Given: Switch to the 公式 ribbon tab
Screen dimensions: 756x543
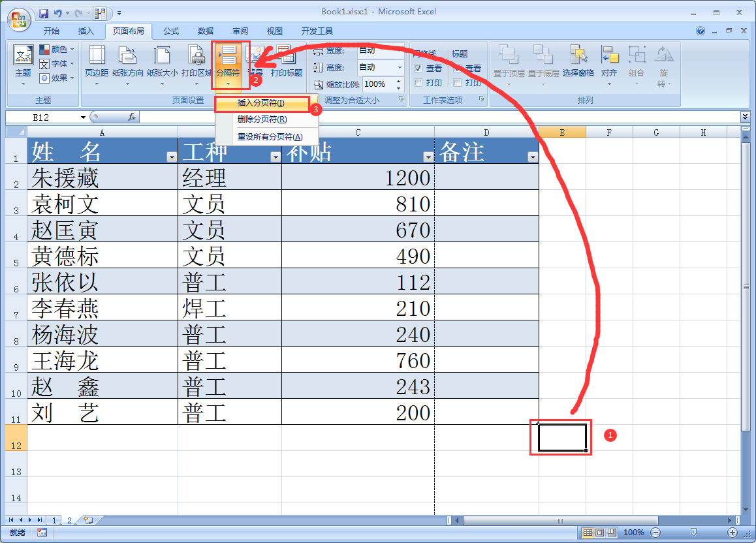Looking at the screenshot, I should [171, 31].
